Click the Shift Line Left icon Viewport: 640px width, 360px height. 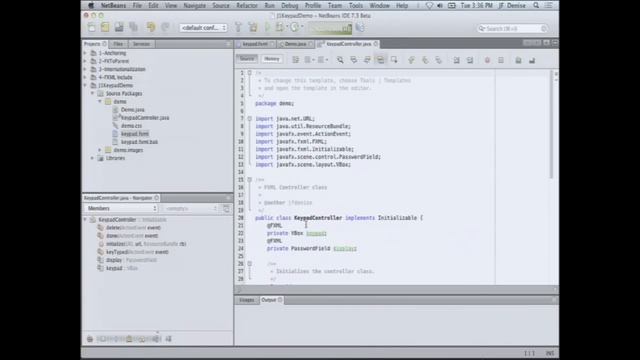coord(456,60)
